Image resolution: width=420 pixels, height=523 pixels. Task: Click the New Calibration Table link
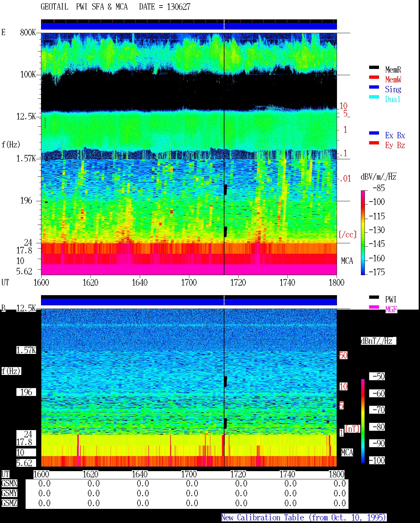click(x=304, y=518)
